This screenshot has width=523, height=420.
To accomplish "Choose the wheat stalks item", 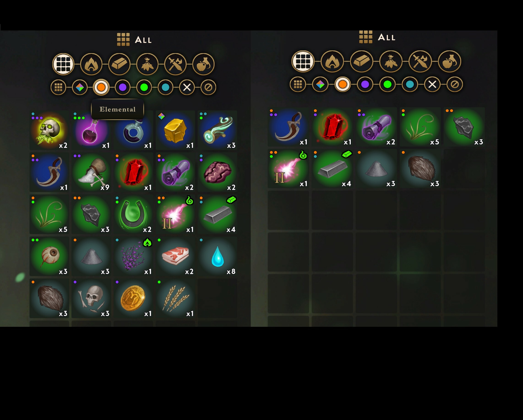I will [175, 298].
